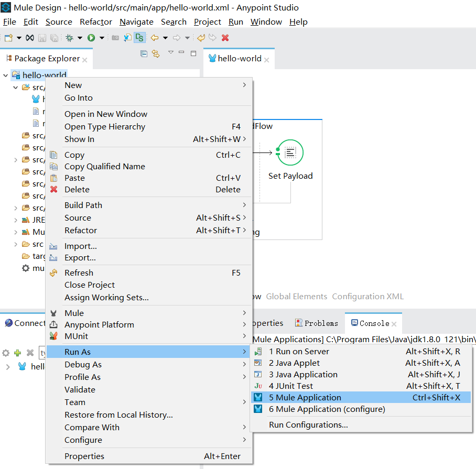Choose 2 Java Applet
Viewport: 476px width, 469px height.
[361, 363]
